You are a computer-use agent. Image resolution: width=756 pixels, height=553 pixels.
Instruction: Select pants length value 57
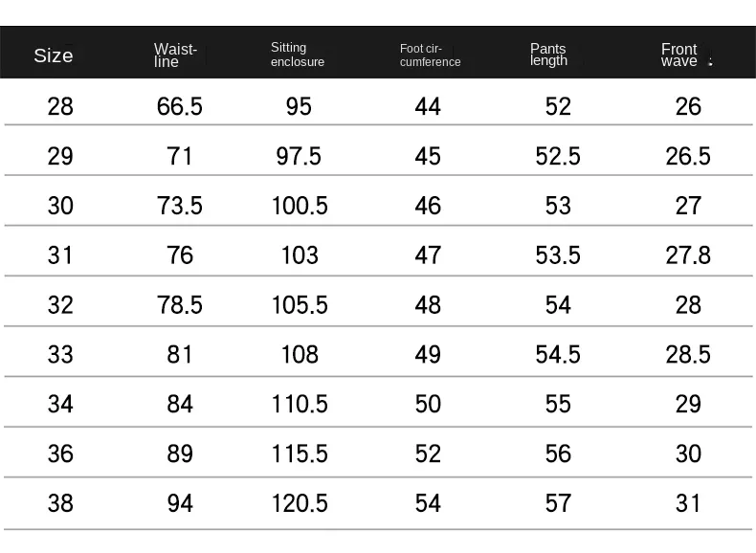558,504
